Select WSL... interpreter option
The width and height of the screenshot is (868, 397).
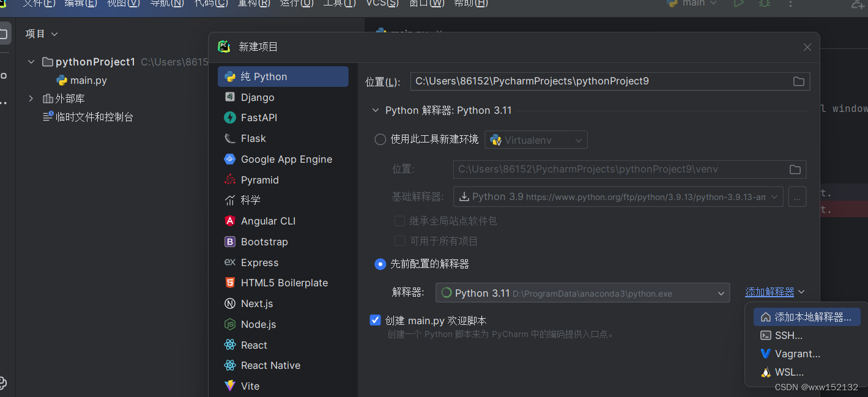point(807,372)
